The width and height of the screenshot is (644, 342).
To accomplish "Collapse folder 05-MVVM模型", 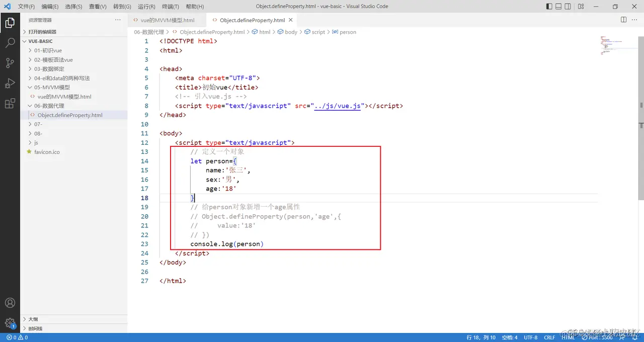I will [74, 87].
